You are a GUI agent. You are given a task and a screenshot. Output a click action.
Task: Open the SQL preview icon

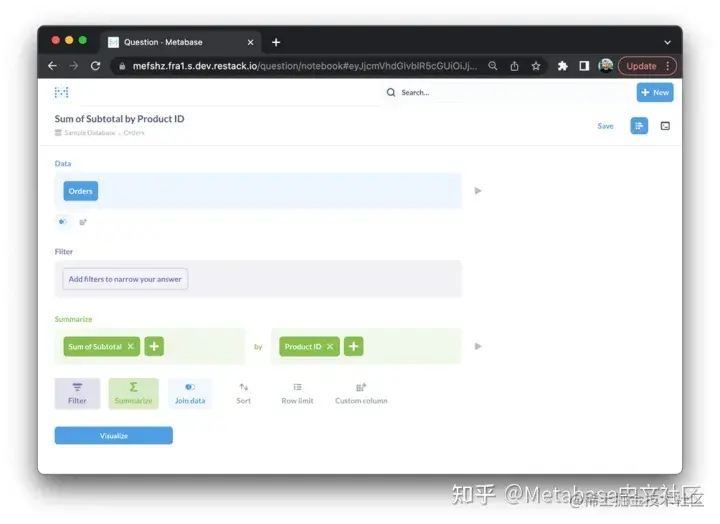point(665,126)
